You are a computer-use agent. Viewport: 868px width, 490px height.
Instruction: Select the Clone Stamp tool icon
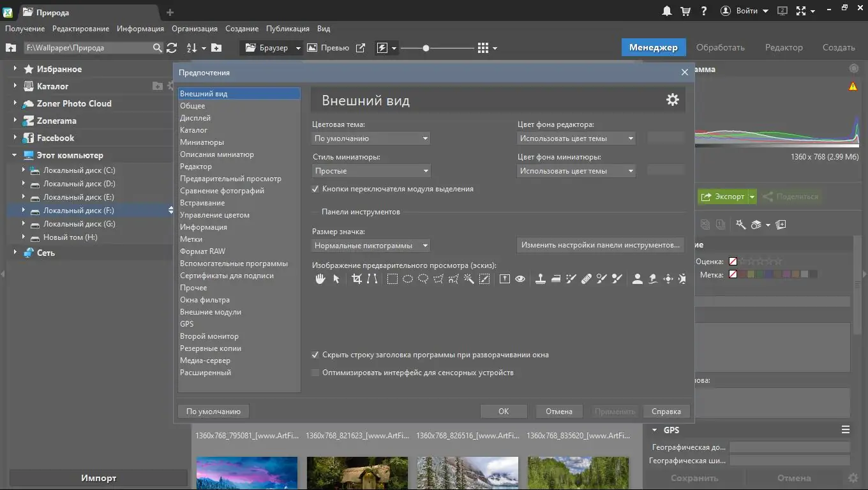click(540, 279)
